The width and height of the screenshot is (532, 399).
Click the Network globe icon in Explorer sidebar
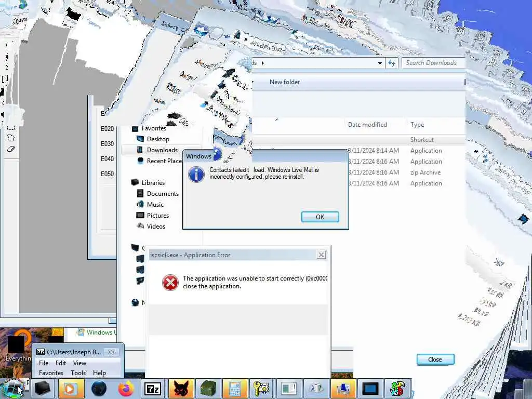(x=135, y=302)
